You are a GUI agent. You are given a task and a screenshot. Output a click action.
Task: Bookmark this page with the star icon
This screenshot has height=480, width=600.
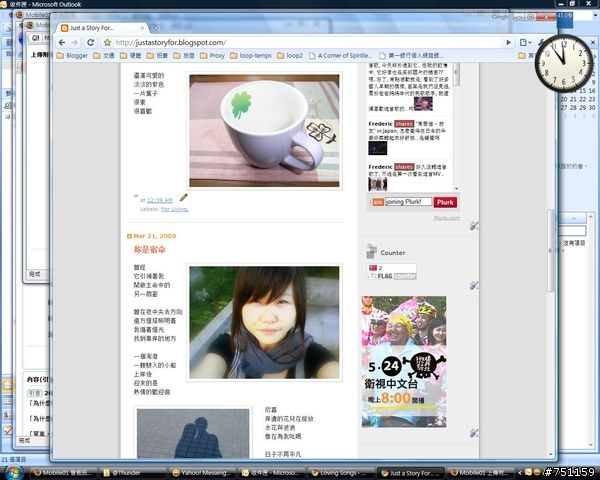pyautogui.click(x=107, y=42)
